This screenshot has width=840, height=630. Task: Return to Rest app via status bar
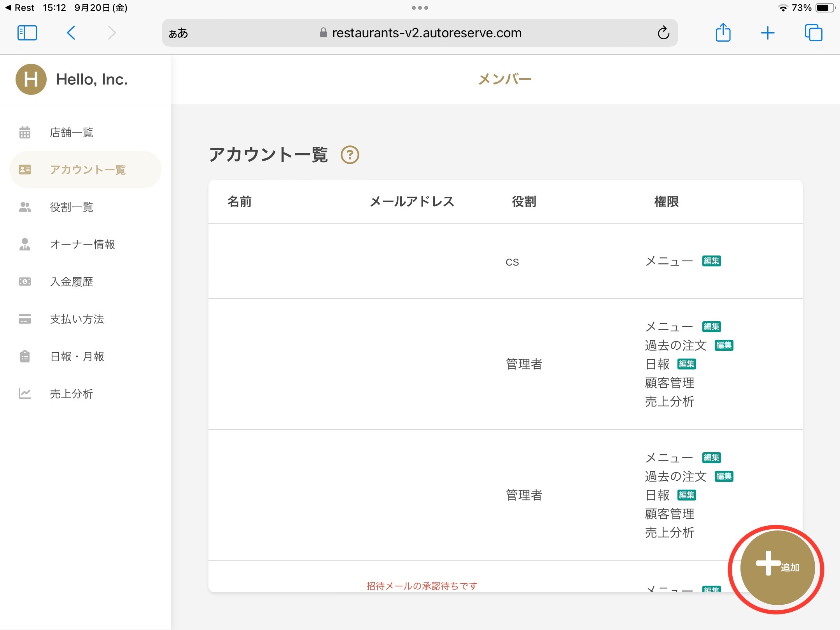pos(20,8)
